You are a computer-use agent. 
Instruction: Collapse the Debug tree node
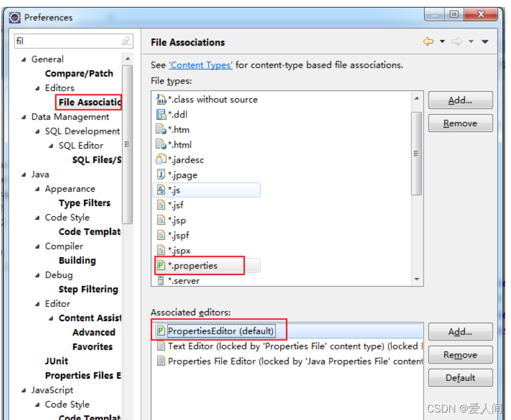(37, 276)
